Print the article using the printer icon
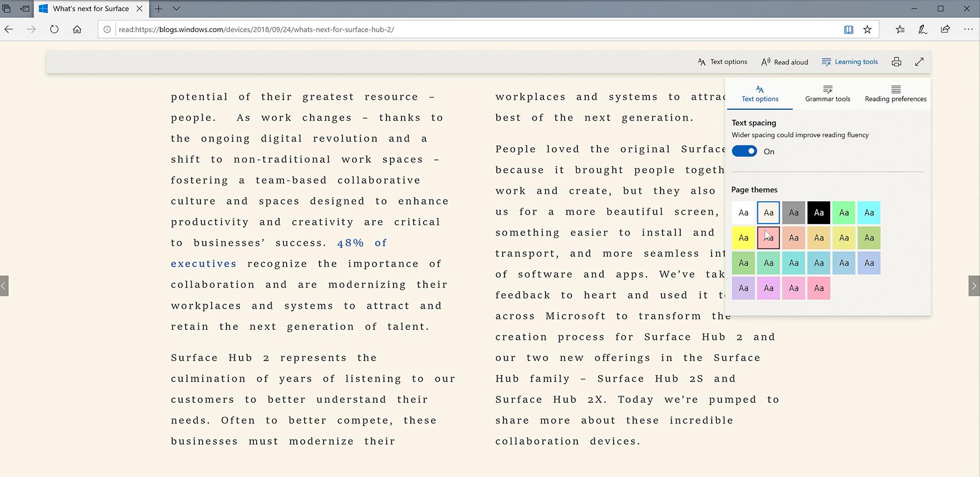 click(x=896, y=62)
